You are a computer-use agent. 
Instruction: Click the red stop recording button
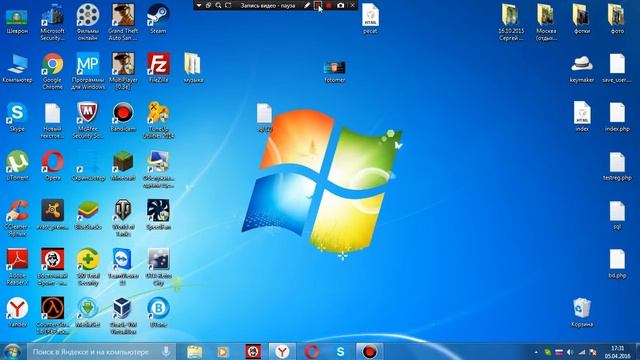coord(329,5)
